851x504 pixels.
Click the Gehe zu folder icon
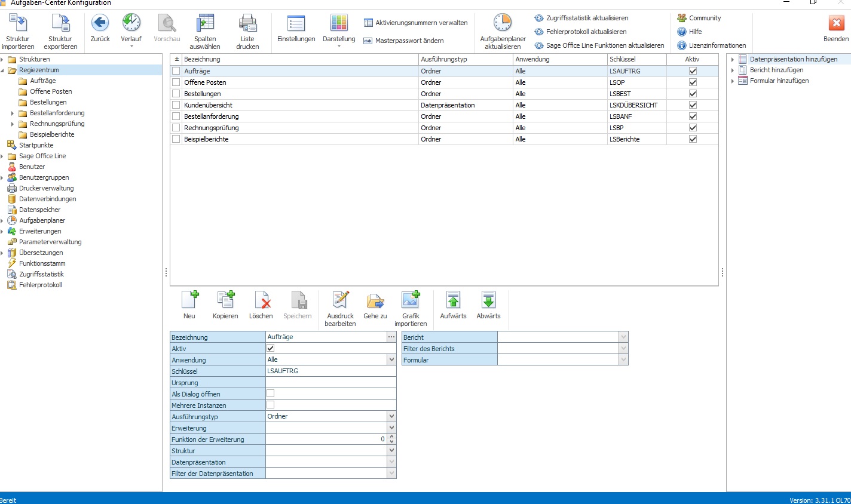pyautogui.click(x=375, y=300)
